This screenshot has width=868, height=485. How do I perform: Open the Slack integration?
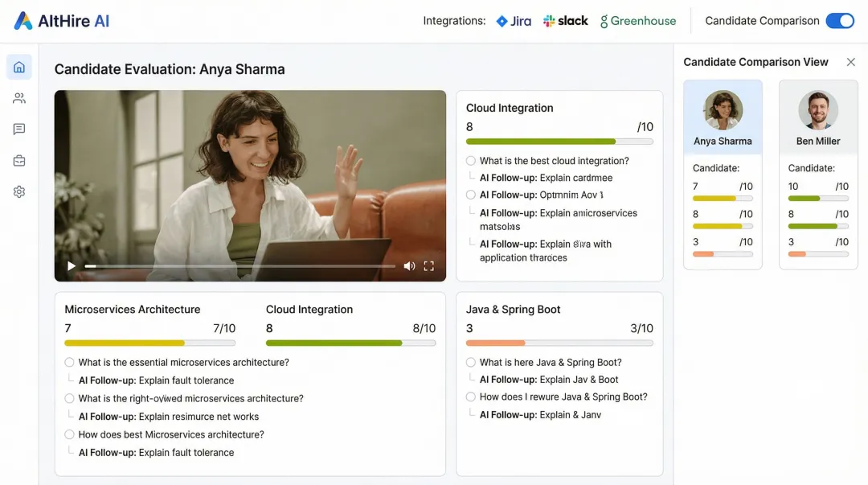tap(565, 21)
